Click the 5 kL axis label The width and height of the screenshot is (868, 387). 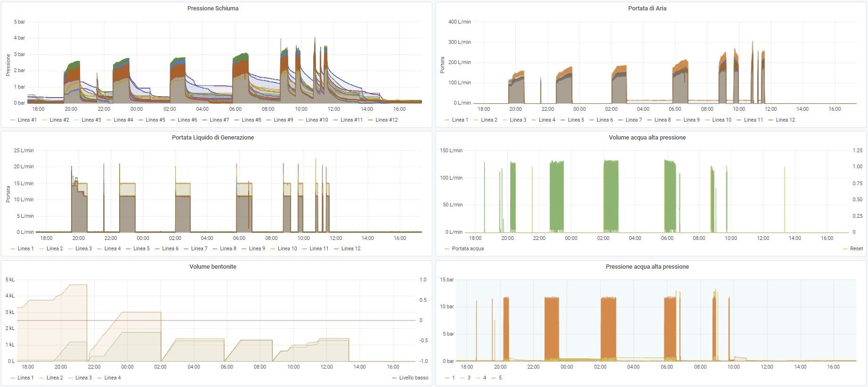pyautogui.click(x=10, y=280)
